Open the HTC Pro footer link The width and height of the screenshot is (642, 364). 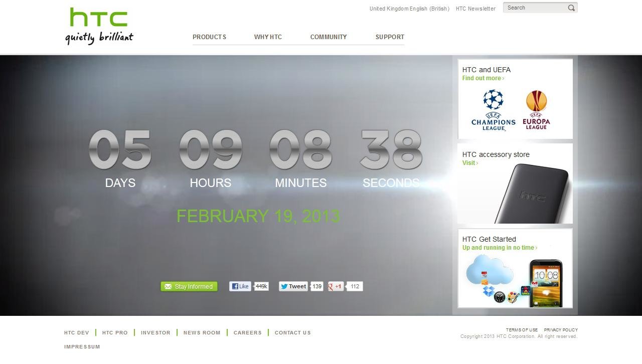(115, 332)
